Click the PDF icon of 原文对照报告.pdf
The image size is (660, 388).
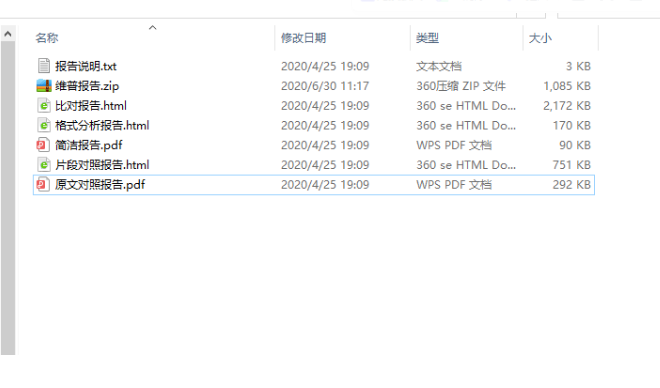42,184
